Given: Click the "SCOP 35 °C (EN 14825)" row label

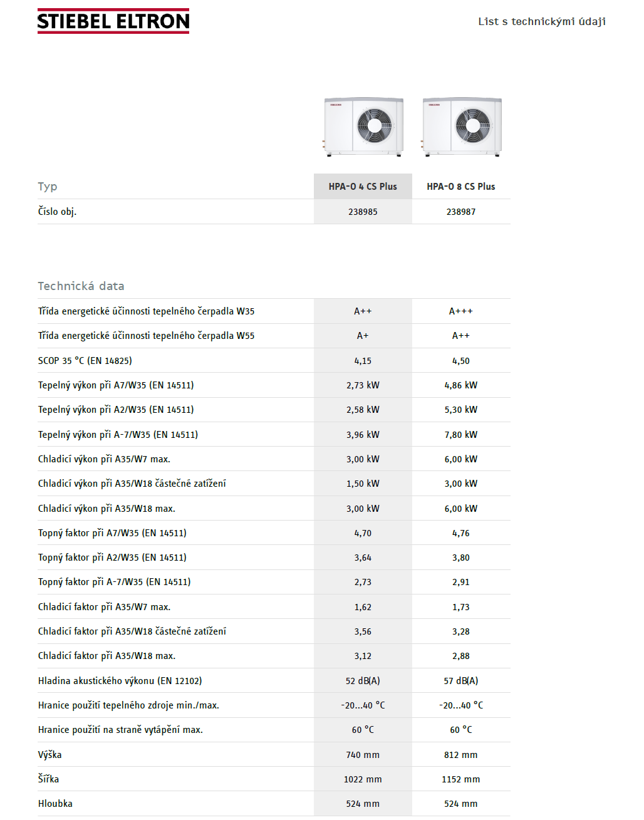Looking at the screenshot, I should click(85, 361).
